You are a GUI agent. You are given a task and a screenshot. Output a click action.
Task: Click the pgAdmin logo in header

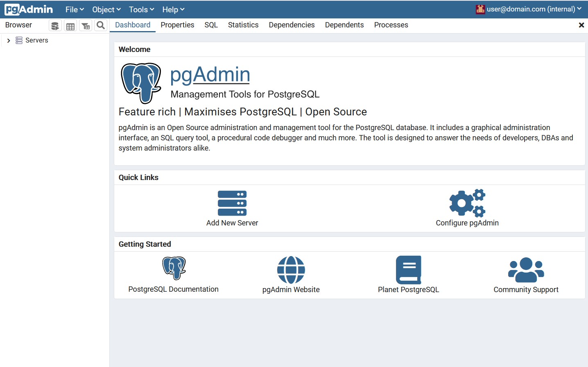pos(29,9)
